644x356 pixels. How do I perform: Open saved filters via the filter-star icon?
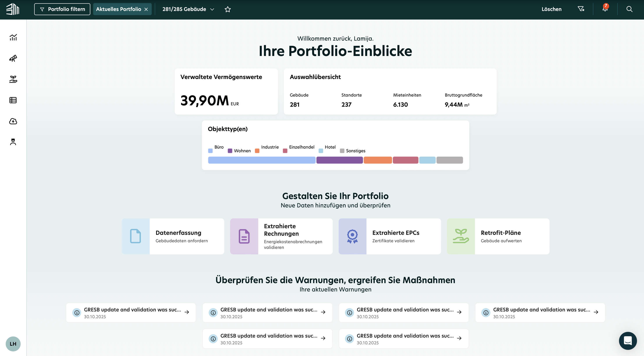click(x=581, y=9)
